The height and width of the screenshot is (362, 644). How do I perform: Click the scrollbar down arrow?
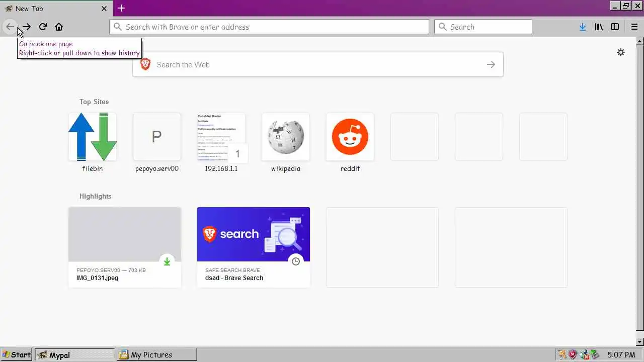[x=639, y=341]
